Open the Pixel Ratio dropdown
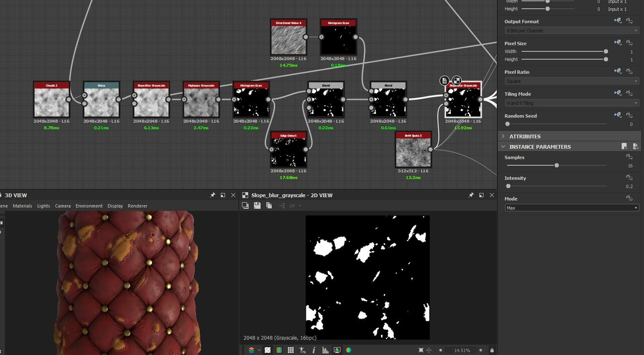 572,81
